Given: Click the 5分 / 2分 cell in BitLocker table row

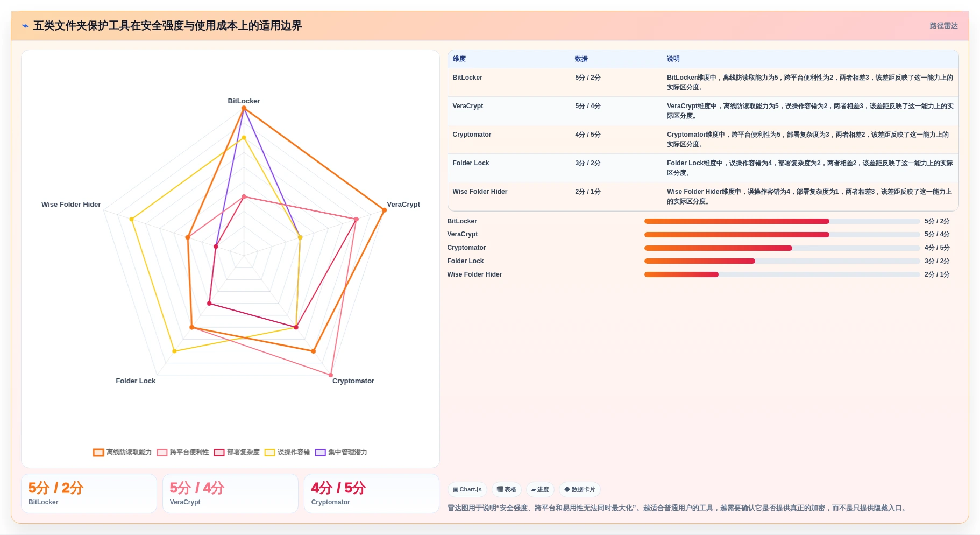Looking at the screenshot, I should pos(588,78).
